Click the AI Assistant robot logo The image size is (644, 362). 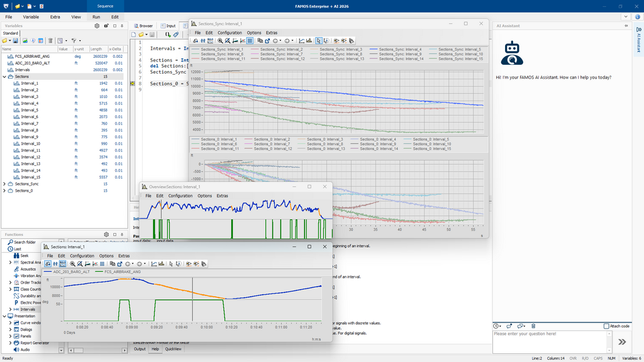(513, 54)
